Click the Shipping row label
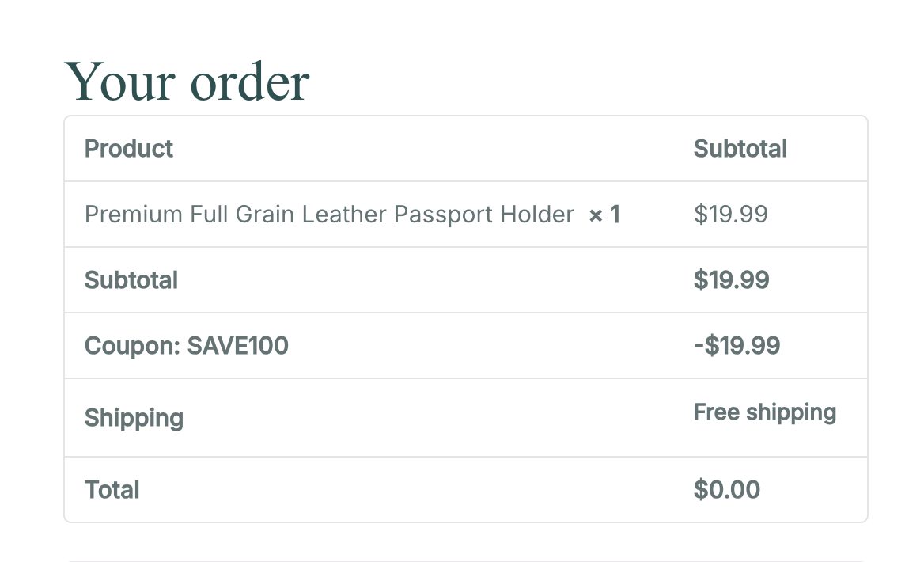Image resolution: width=924 pixels, height=562 pixels. (x=134, y=418)
